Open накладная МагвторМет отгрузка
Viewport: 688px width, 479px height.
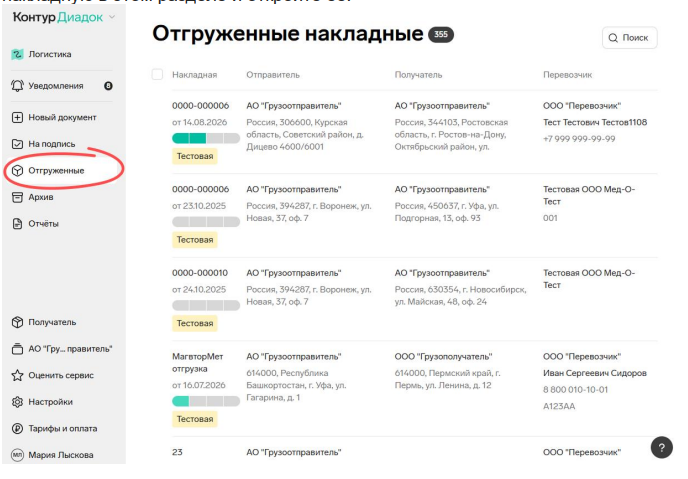coord(197,363)
